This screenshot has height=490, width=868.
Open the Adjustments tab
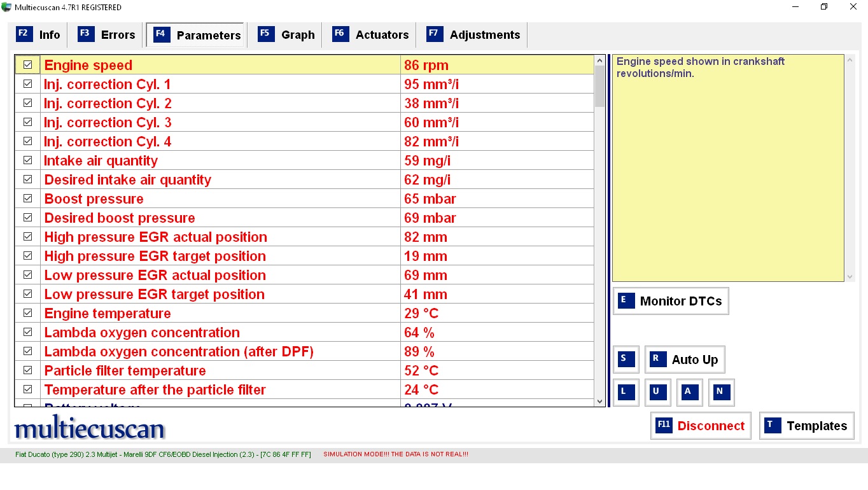[x=473, y=35]
